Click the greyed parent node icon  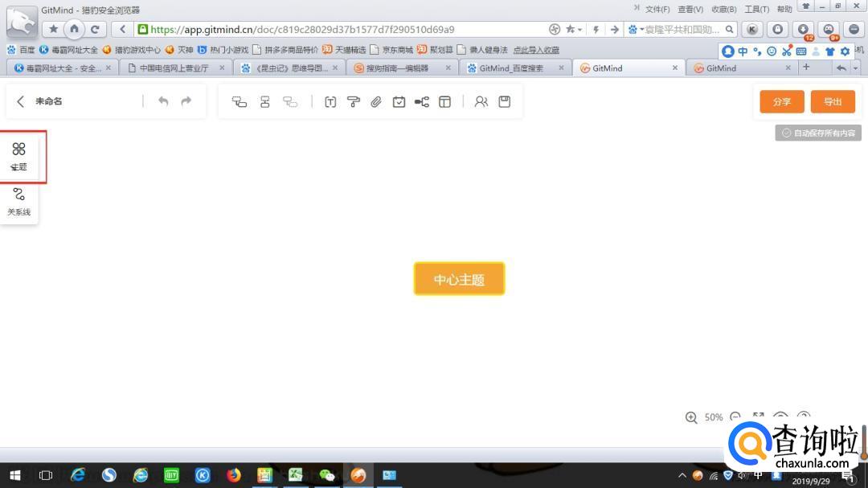[290, 102]
